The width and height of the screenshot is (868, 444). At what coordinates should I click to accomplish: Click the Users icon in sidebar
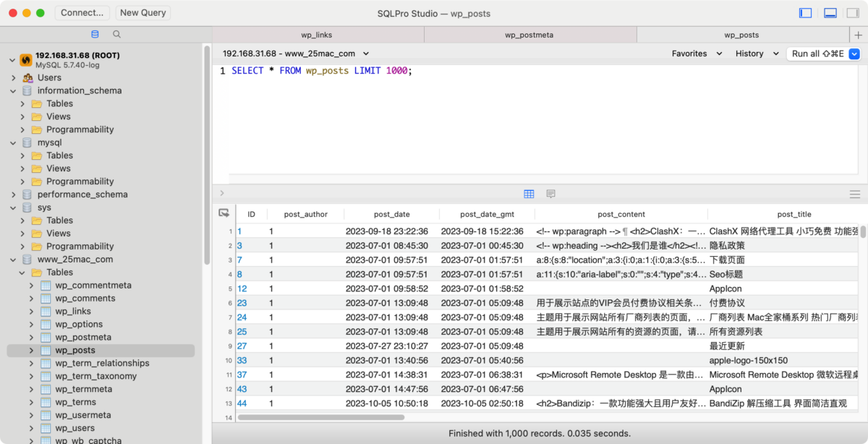27,77
